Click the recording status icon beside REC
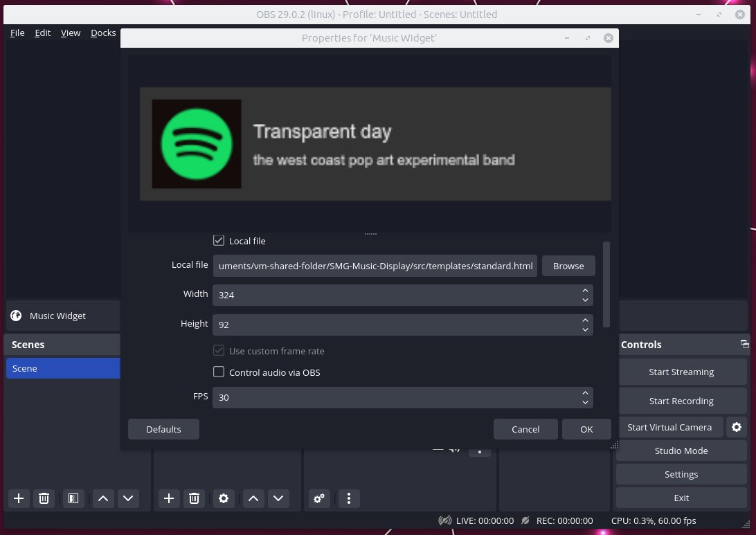The height and width of the screenshot is (535, 756). click(525, 520)
